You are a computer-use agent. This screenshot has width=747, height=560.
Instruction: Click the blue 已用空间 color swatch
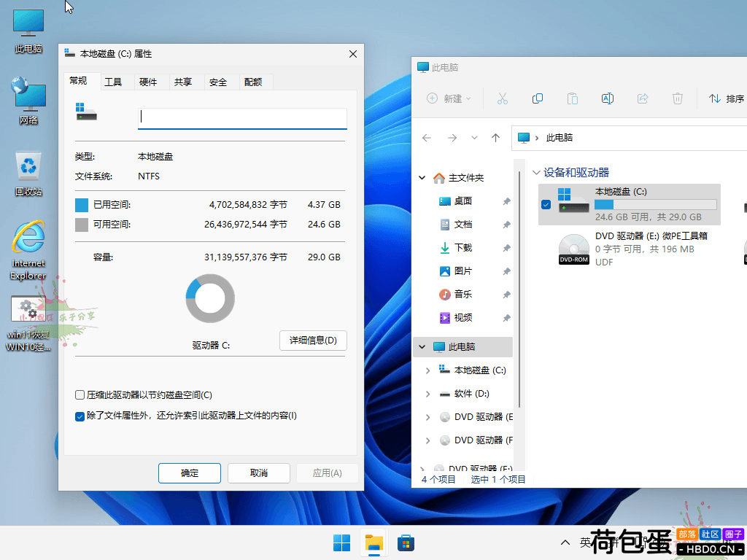click(x=82, y=205)
